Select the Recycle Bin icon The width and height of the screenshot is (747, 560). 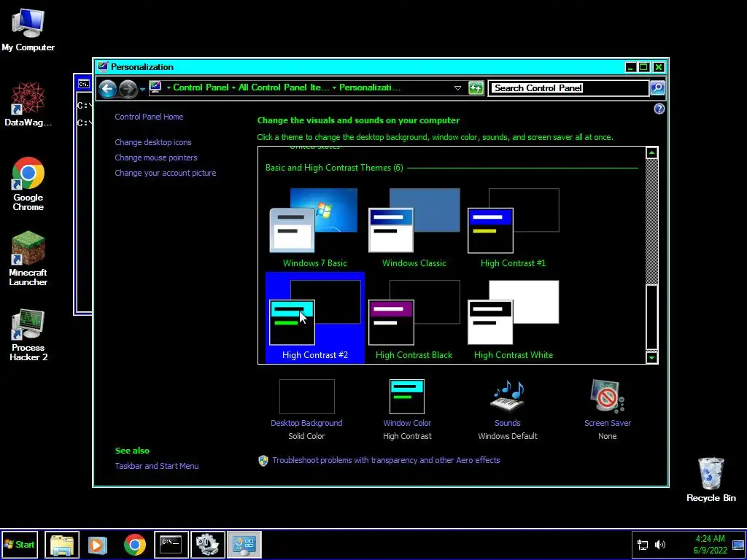pos(711,480)
